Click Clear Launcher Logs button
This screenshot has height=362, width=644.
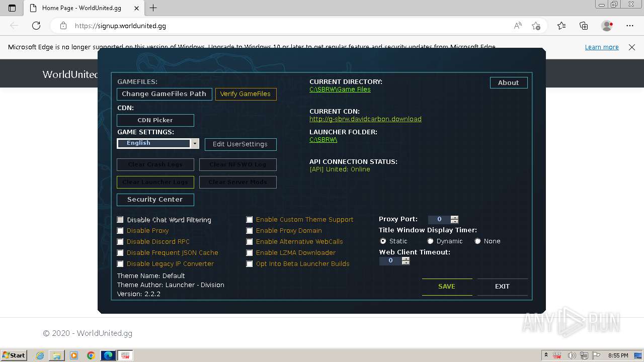155,182
